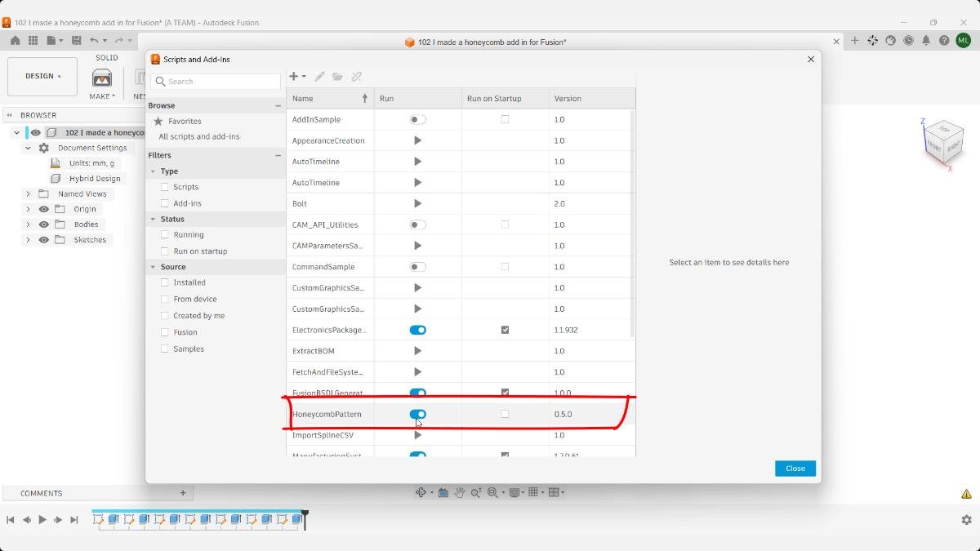Image resolution: width=980 pixels, height=551 pixels.
Task: Click inside the scripts Search field
Action: (216, 82)
